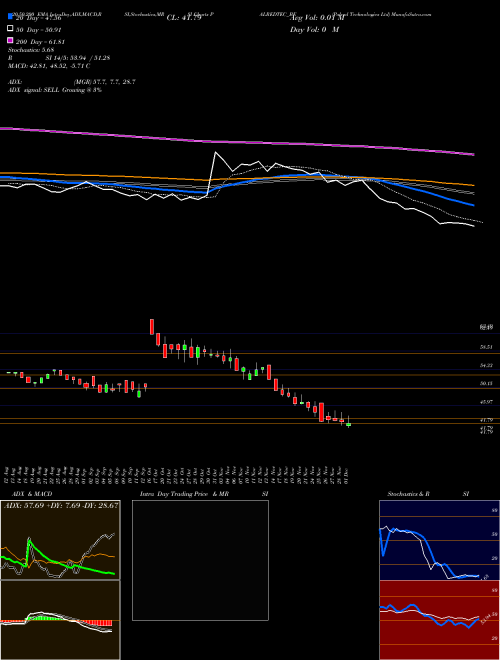The height and width of the screenshot is (660, 500).
Task: Click the blue 20 Day legend swatch
Action: (x=10, y=17)
